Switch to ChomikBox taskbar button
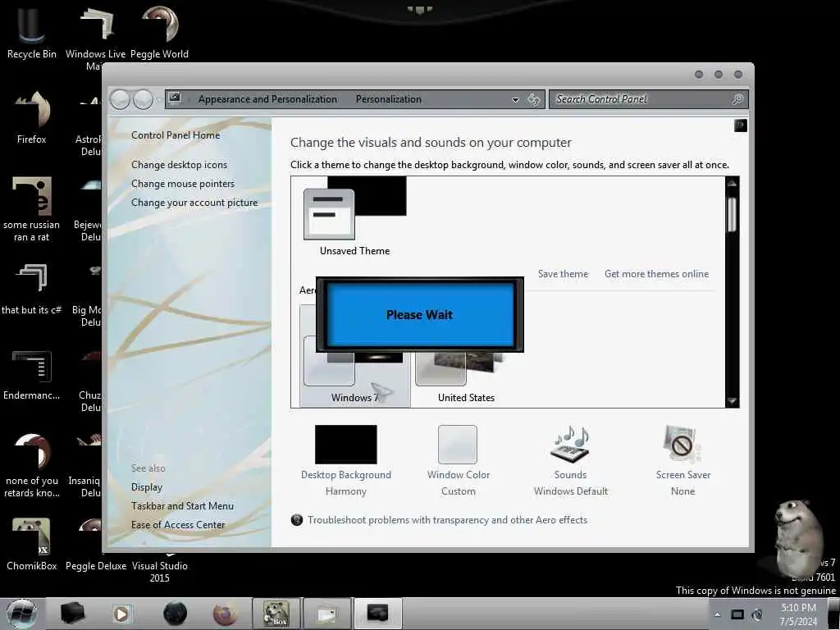The height and width of the screenshot is (630, 840). [276, 614]
